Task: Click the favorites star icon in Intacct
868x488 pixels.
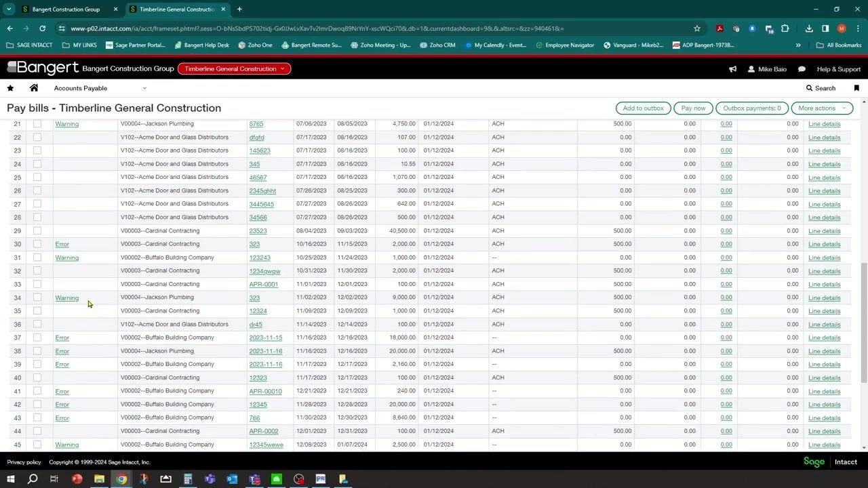Action: tap(10, 88)
